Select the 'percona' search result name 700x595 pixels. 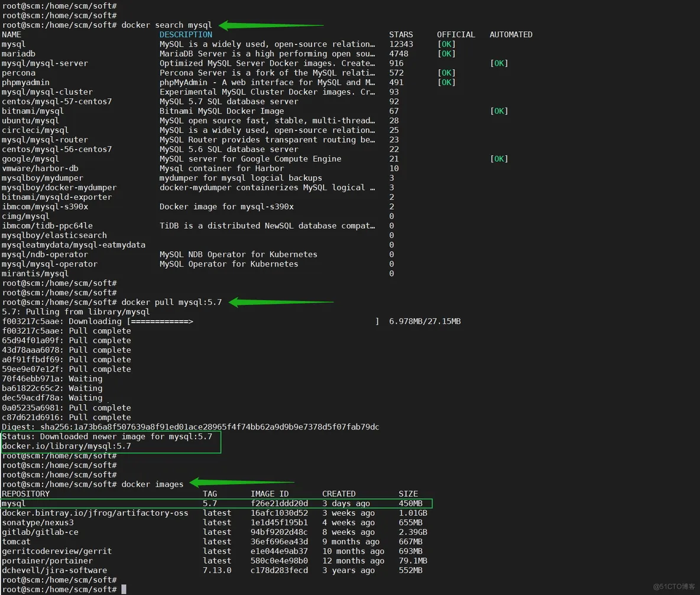tap(18, 73)
